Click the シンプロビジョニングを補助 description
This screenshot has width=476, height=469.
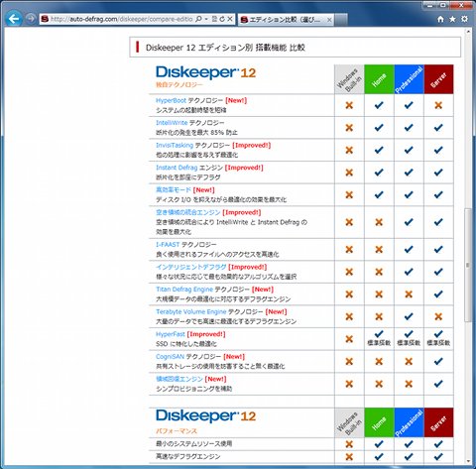tap(194, 389)
